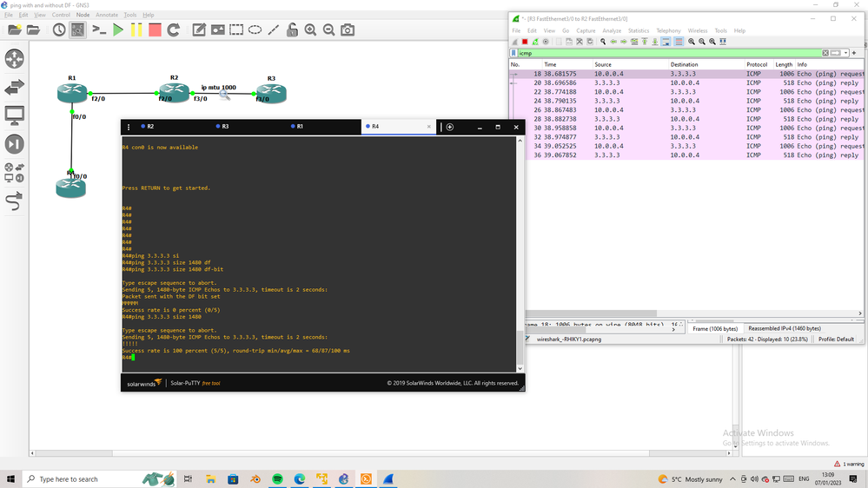Open Spotify from Windows taskbar

[277, 479]
